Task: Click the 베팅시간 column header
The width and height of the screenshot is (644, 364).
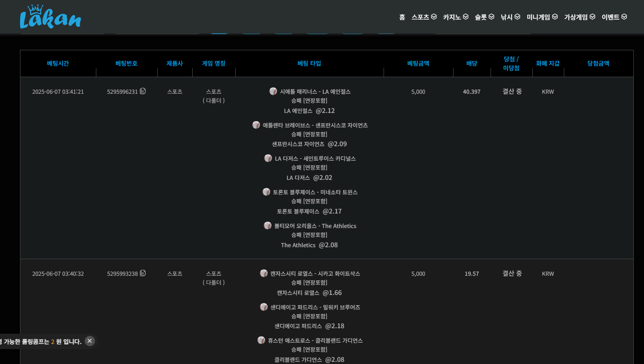Action: [58, 64]
